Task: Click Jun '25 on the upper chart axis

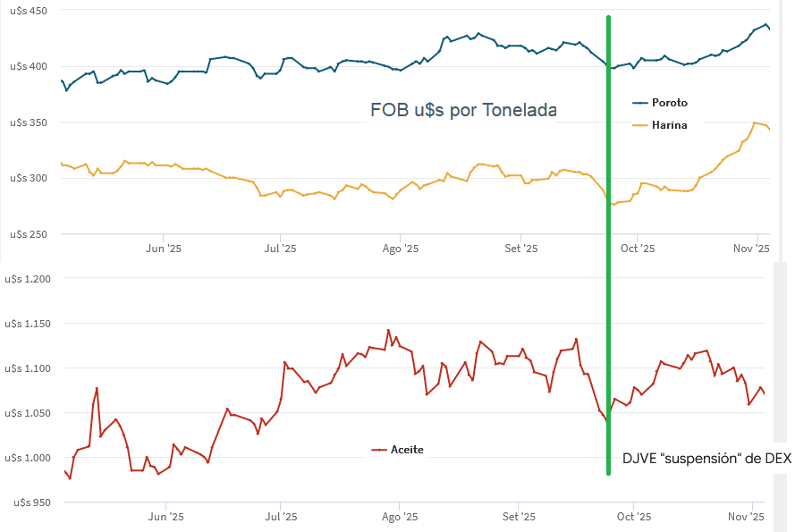Action: [x=166, y=249]
